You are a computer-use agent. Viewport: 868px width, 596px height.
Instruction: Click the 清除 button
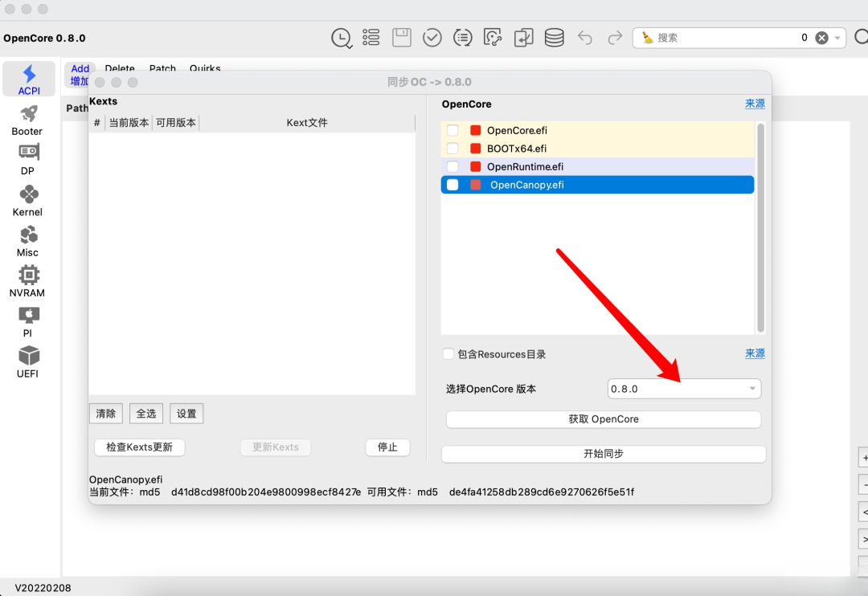pyautogui.click(x=106, y=414)
